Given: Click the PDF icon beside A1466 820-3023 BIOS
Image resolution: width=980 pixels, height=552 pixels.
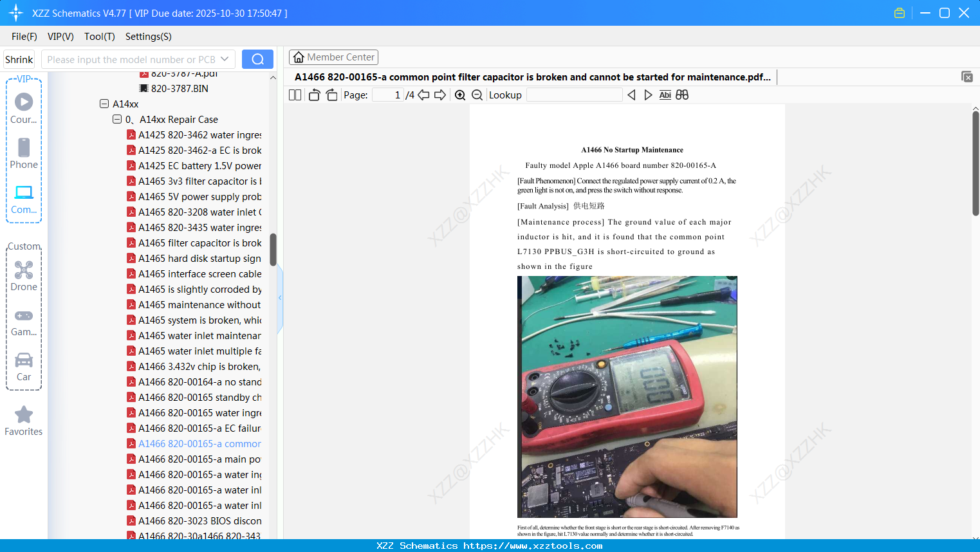Looking at the screenshot, I should tap(131, 520).
